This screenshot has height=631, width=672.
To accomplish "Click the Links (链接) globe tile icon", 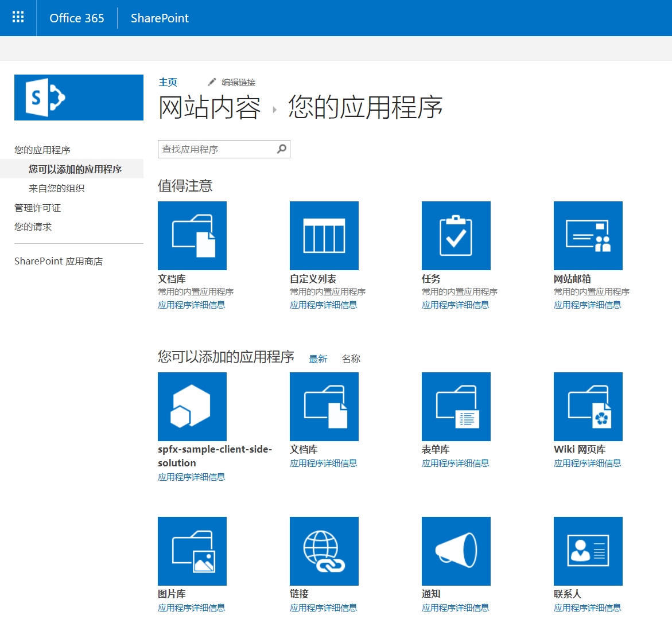I will pos(324,551).
